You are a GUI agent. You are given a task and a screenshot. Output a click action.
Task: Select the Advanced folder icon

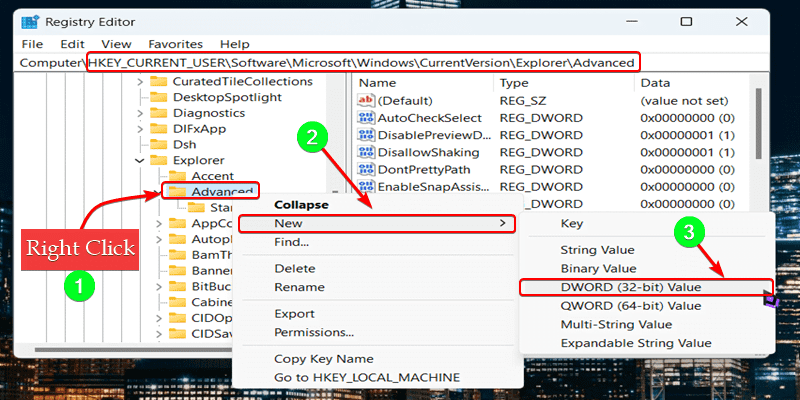tap(178, 192)
